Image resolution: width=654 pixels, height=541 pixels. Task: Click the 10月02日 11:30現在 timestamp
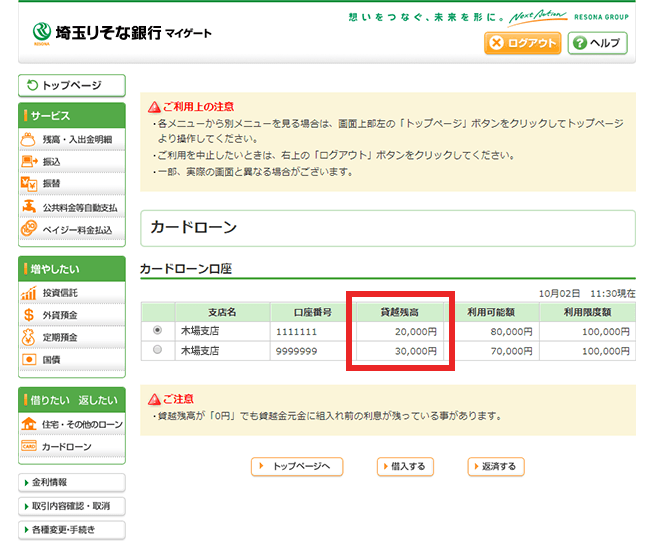coord(587,294)
